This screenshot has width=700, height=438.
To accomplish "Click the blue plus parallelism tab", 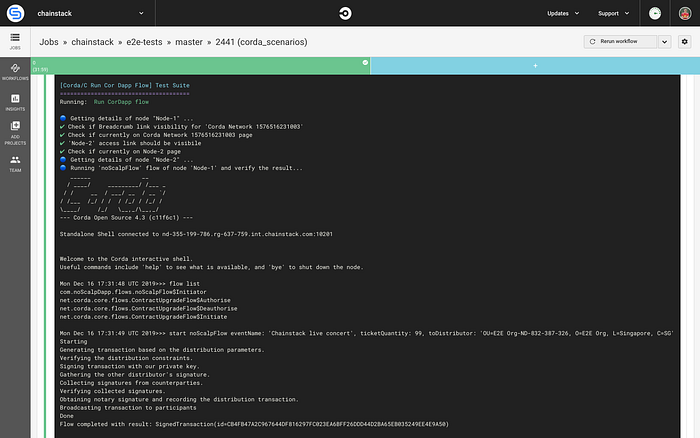I will [535, 66].
